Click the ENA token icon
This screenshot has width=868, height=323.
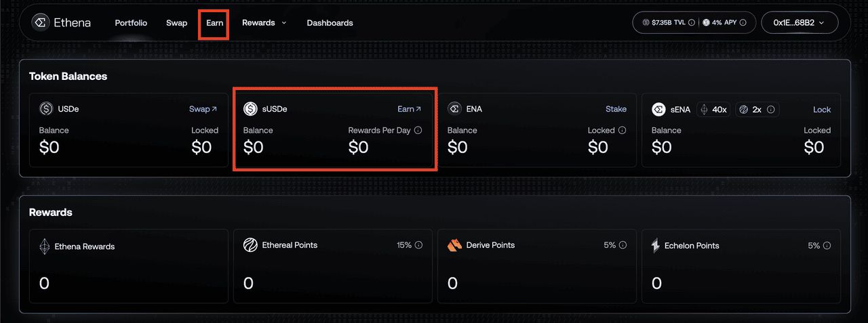454,108
